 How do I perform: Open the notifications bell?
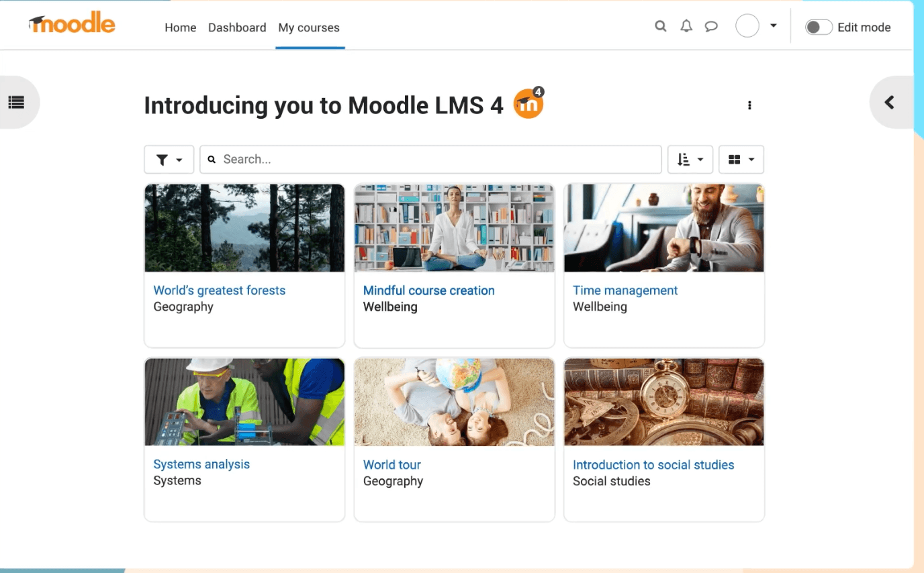(x=686, y=27)
